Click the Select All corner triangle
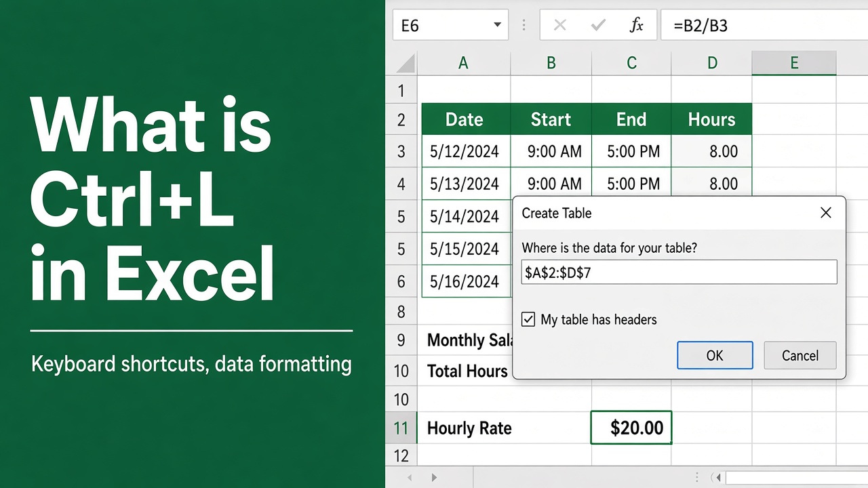 point(405,63)
